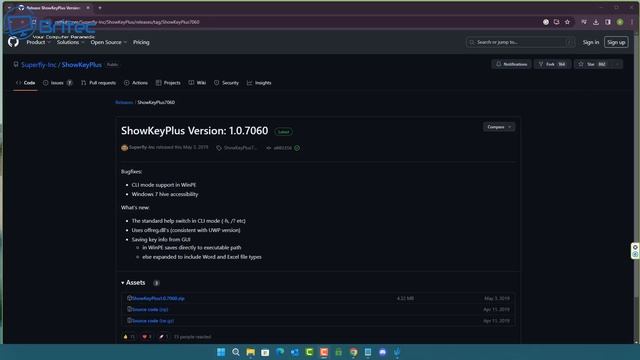The height and width of the screenshot is (360, 640).
Task: Click the Superfly-Inc author avatar
Action: click(124, 148)
